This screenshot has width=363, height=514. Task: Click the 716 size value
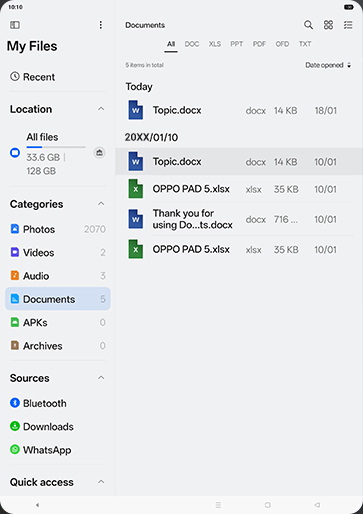[286, 219]
